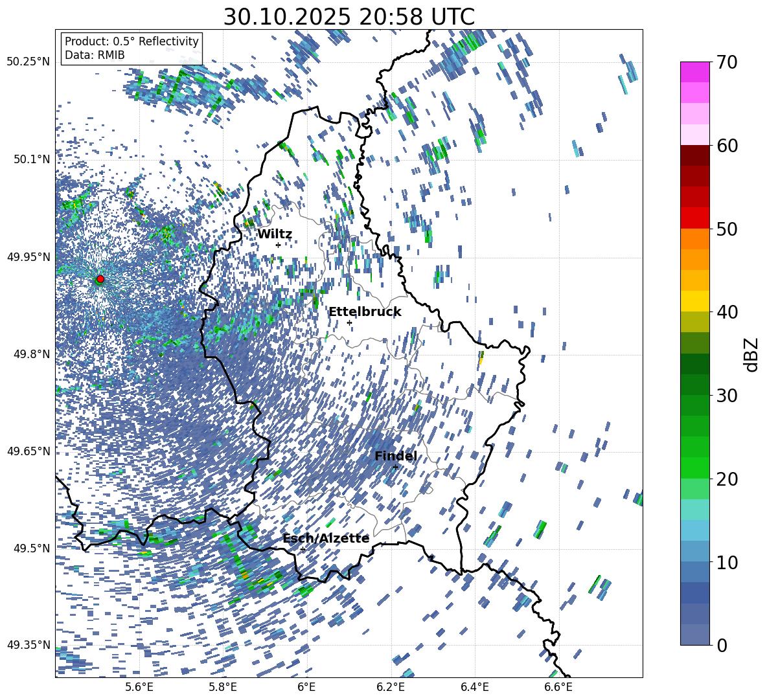Screen dimensions: 767x700
Task: Click the 20 dBZ colorbar tick label
Action: click(x=727, y=479)
